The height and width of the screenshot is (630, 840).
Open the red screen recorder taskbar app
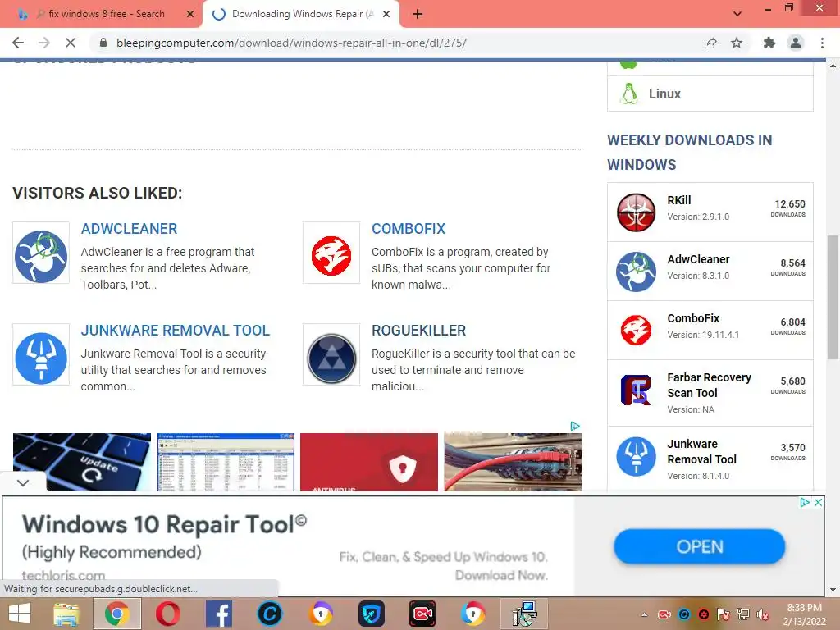coord(422,614)
